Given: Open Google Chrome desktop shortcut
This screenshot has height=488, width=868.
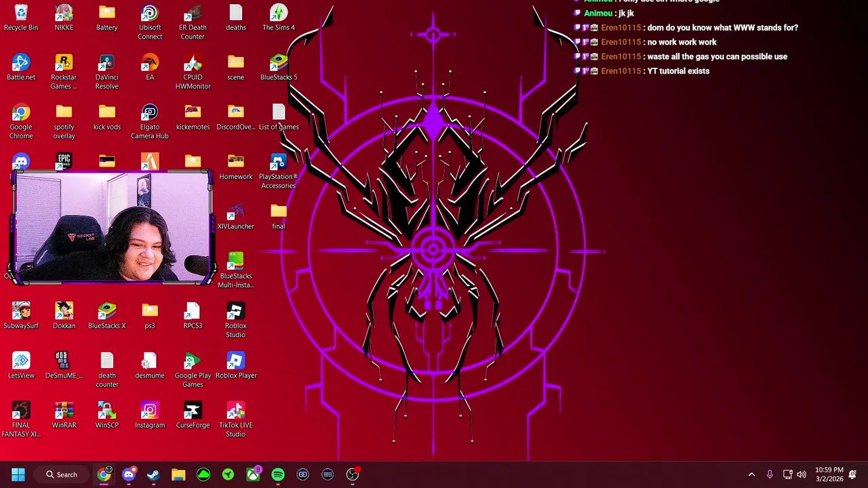Looking at the screenshot, I should pyautogui.click(x=21, y=122).
